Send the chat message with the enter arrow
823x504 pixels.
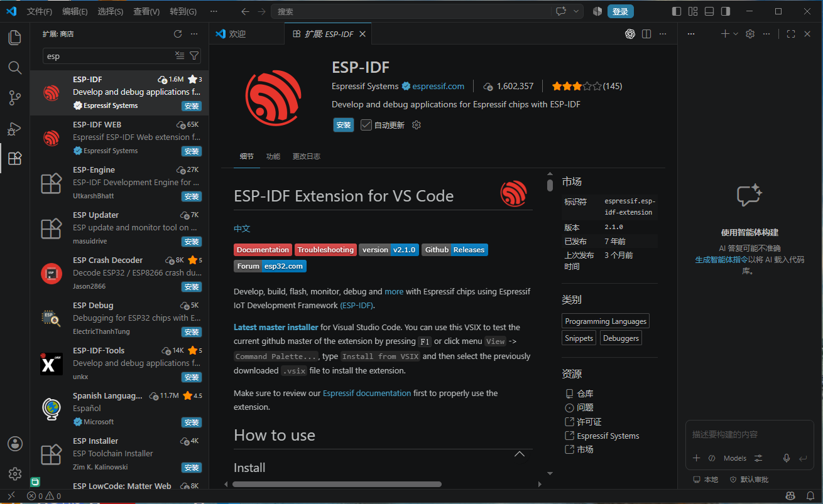click(x=802, y=458)
